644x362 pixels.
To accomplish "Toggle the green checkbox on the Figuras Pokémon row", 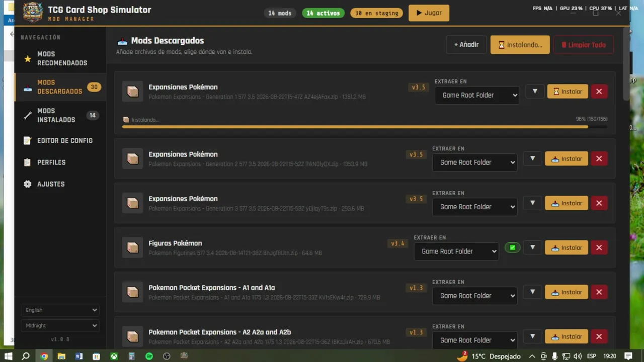I will [512, 248].
